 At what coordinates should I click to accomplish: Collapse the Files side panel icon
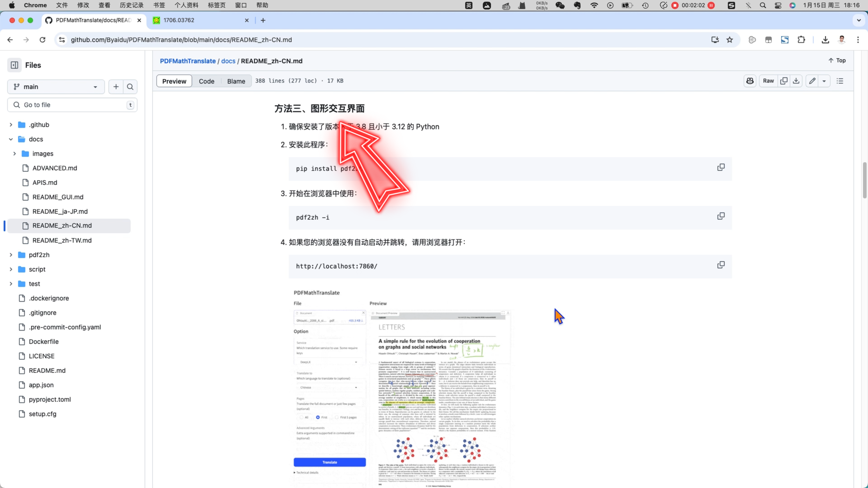click(14, 65)
